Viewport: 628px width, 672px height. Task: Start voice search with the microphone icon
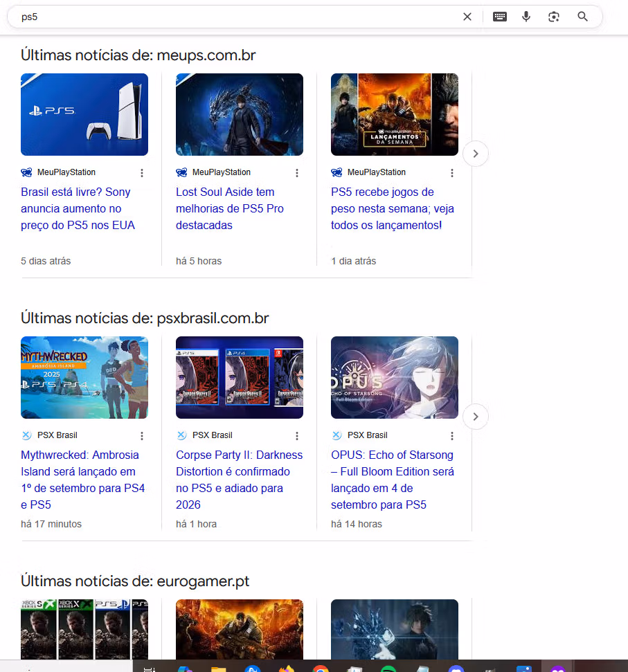pyautogui.click(x=526, y=17)
